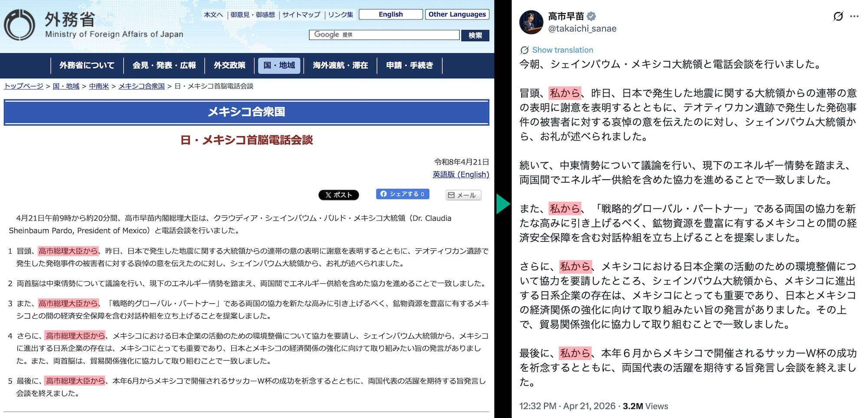Click the Grok icon on the tweet
Viewport: 868px width, 418px height.
pos(838,16)
